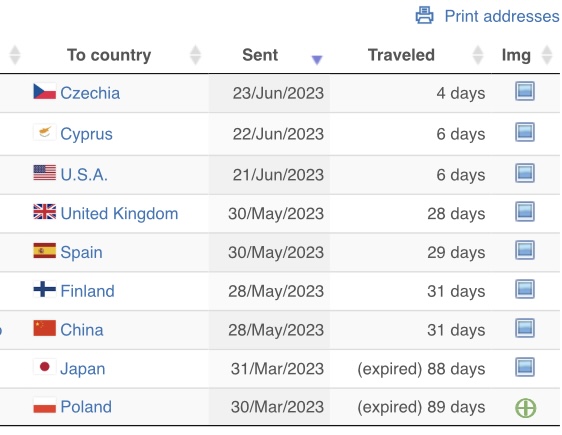Screen dimensions: 562x435
Task: Click the Sent column header
Action: point(260,55)
